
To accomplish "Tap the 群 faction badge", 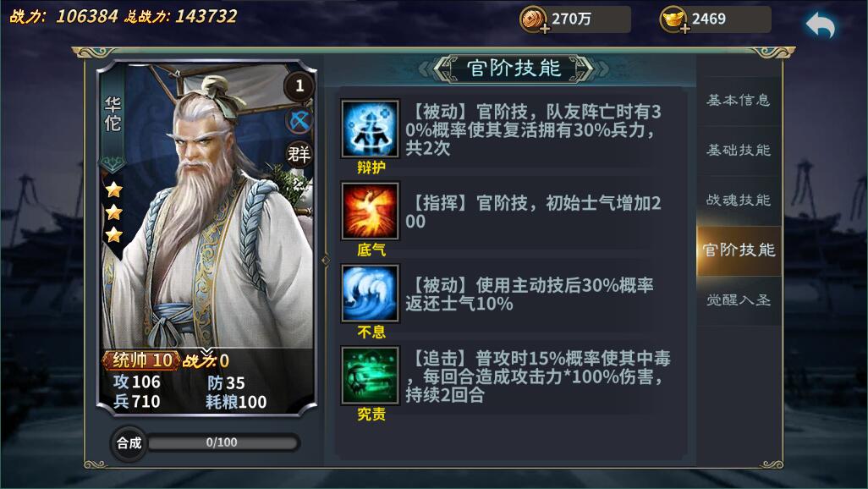I will coord(299,154).
